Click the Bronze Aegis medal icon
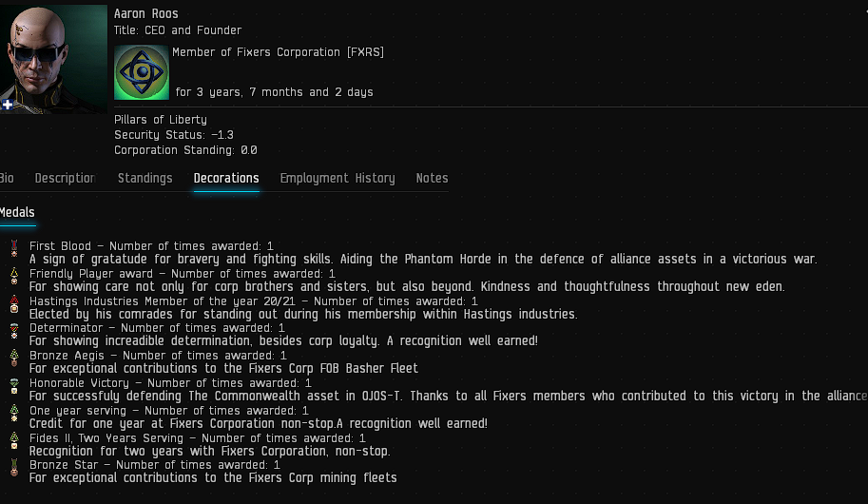Image resolution: width=868 pixels, height=504 pixels. coord(14,358)
